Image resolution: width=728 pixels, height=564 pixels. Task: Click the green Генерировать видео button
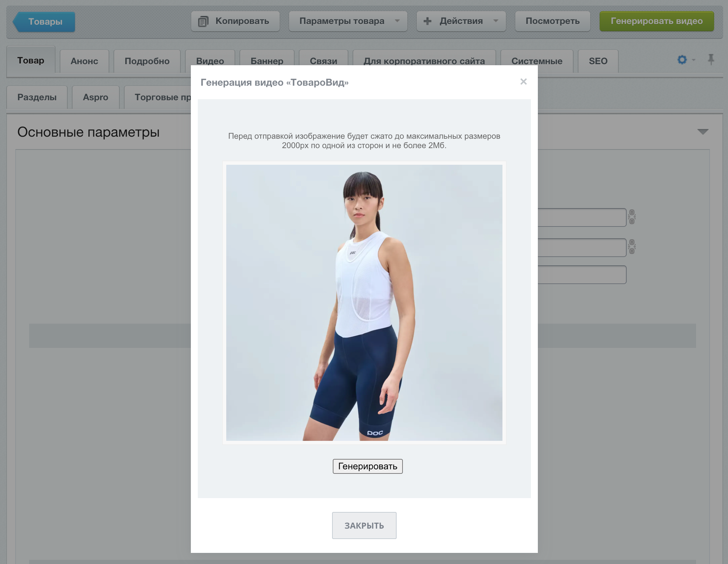[657, 21]
